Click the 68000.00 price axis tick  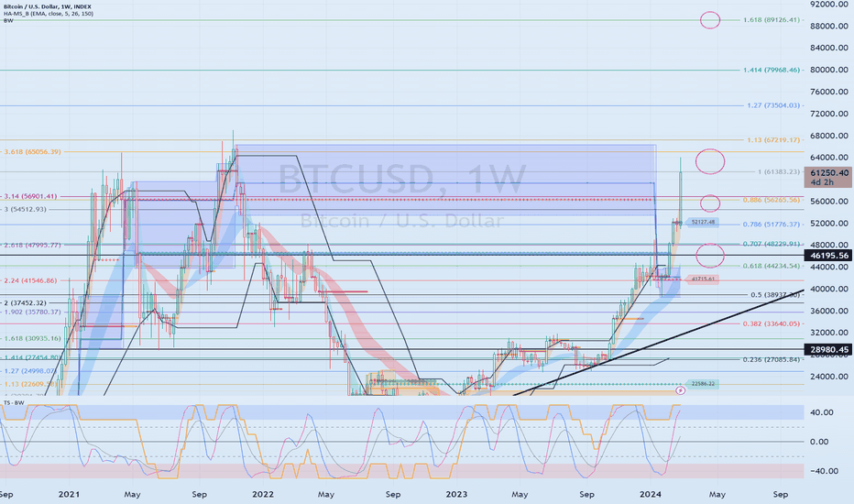click(x=829, y=136)
